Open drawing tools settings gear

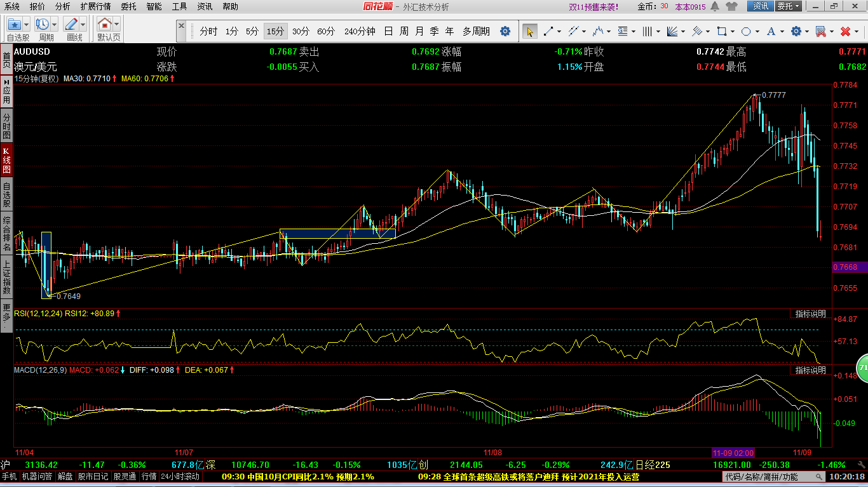[796, 31]
